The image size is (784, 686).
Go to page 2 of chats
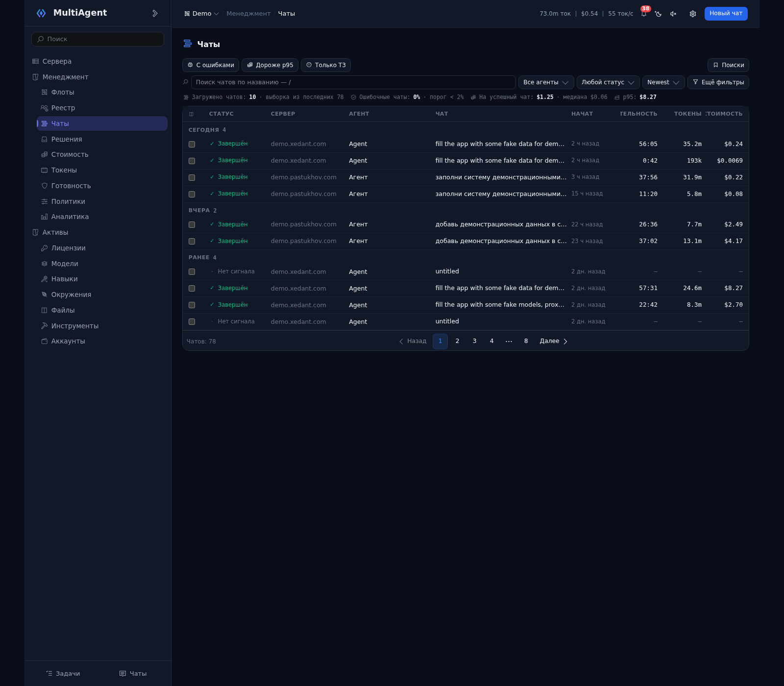[x=457, y=341]
